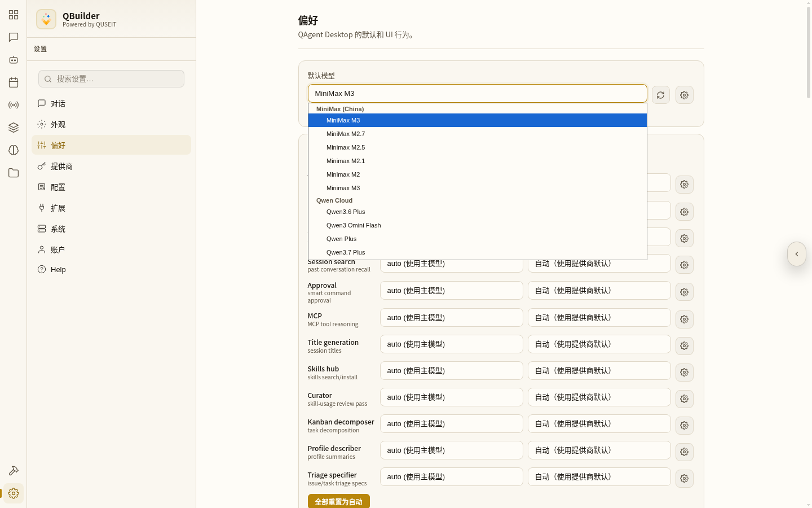Refresh the default model list
This screenshot has width=812, height=508.
[x=661, y=95]
